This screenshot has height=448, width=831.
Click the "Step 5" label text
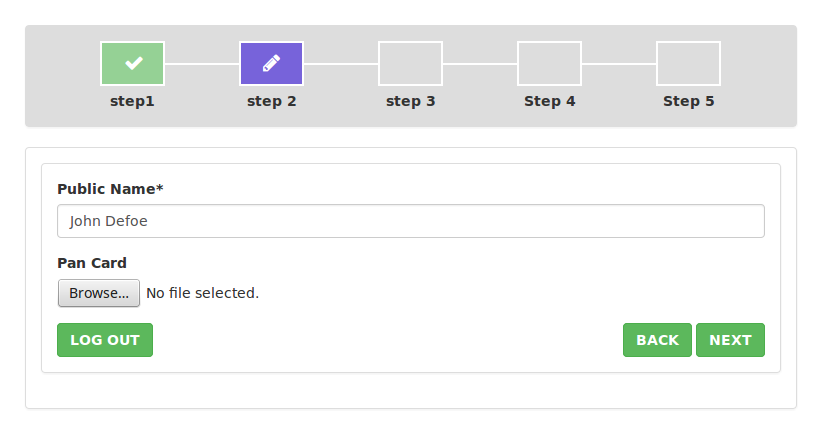(688, 101)
